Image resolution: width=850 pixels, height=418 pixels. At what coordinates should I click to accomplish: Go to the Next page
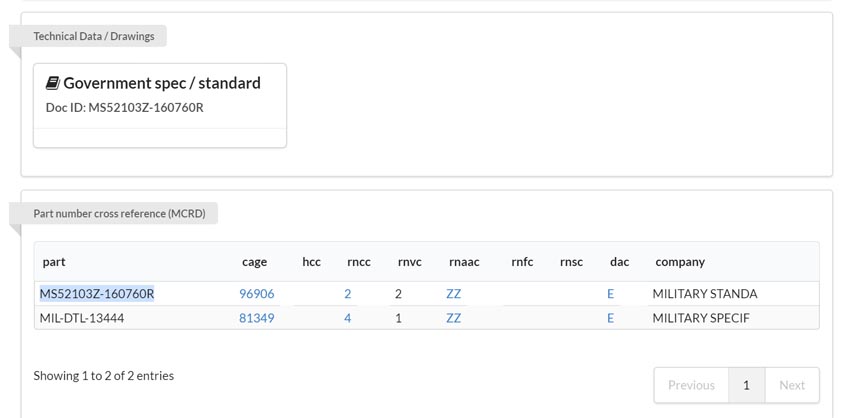792,385
